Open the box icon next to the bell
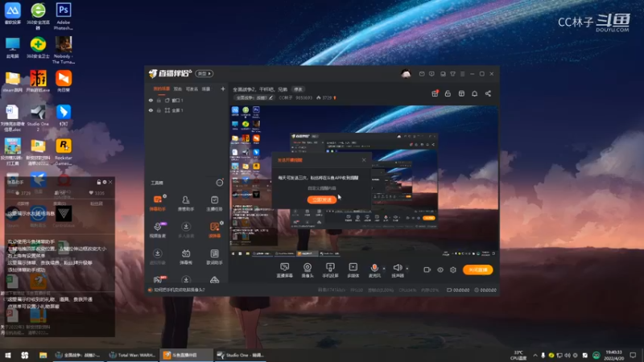The image size is (644, 362). tap(461, 93)
